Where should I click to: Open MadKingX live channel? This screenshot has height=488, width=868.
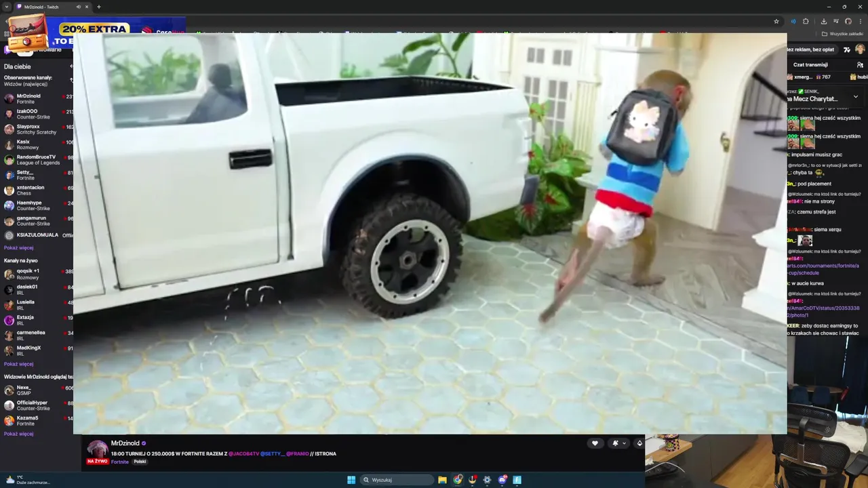click(37, 350)
